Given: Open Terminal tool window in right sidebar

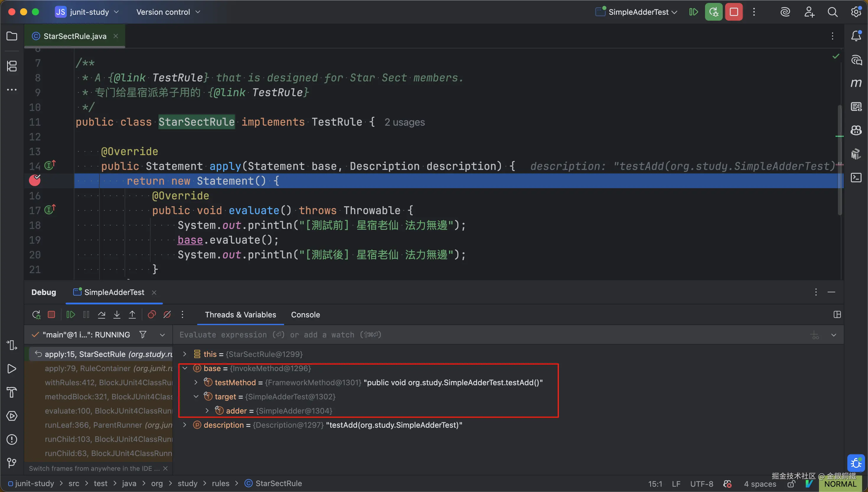Looking at the screenshot, I should [x=856, y=177].
